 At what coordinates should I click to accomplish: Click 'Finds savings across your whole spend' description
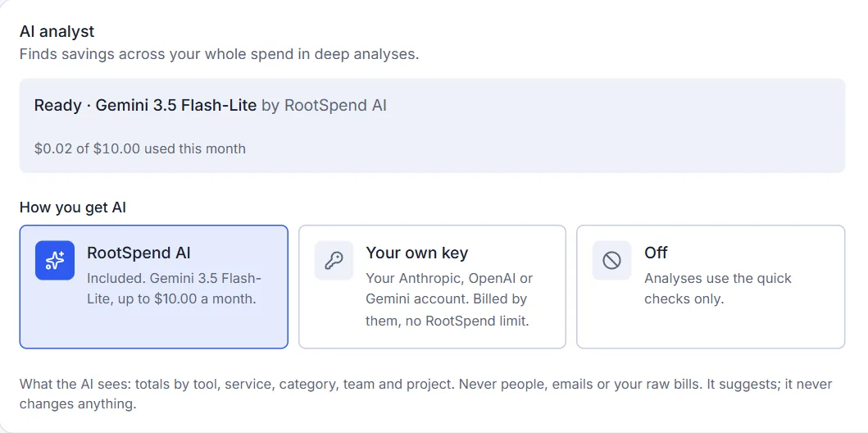pyautogui.click(x=219, y=55)
